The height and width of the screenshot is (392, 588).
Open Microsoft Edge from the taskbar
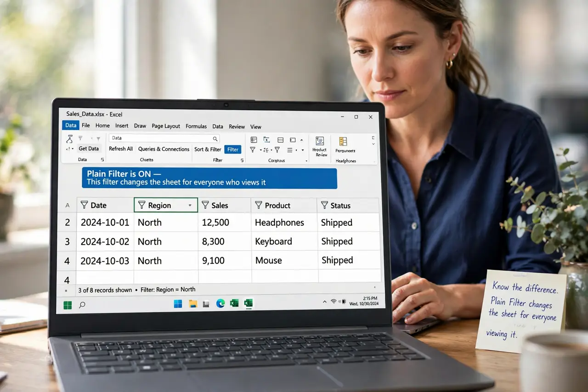[x=220, y=303]
